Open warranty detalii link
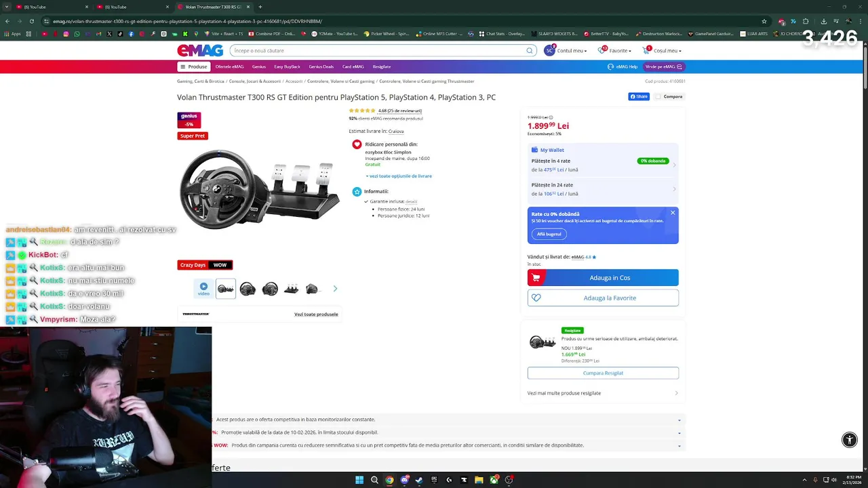The width and height of the screenshot is (868, 488). [411, 201]
